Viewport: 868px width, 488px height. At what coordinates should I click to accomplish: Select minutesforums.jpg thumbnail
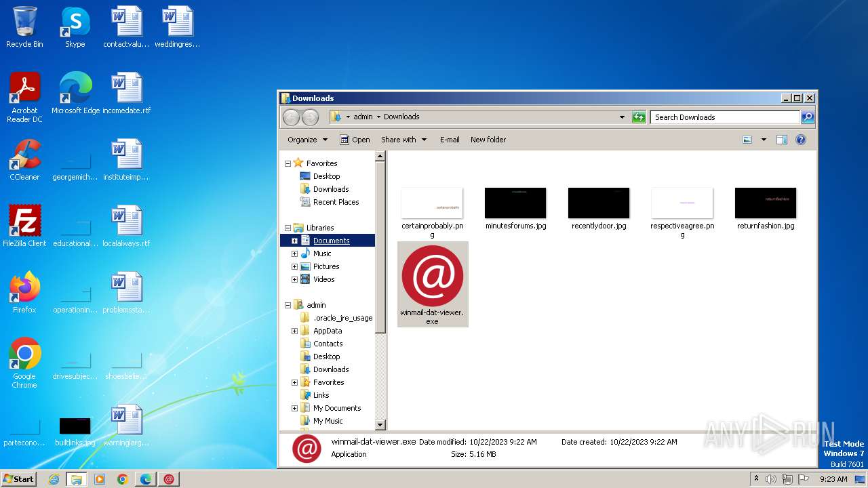[x=515, y=209]
